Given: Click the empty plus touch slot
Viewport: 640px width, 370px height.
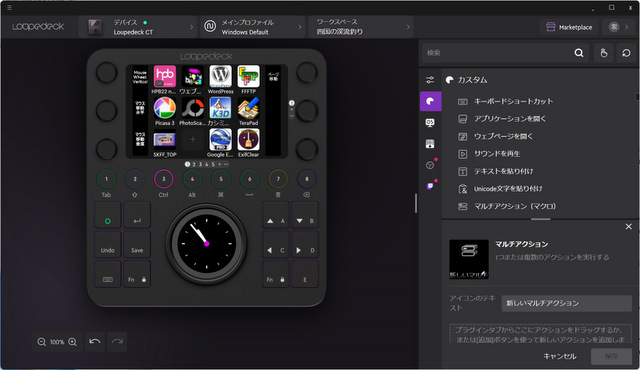Looking at the screenshot, I should click(192, 140).
